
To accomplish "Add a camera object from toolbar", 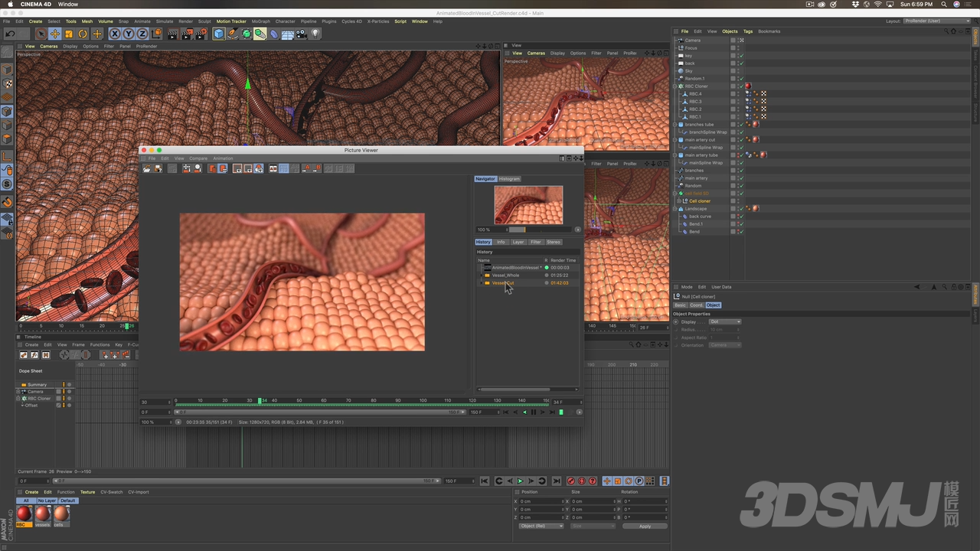I will 301,34.
